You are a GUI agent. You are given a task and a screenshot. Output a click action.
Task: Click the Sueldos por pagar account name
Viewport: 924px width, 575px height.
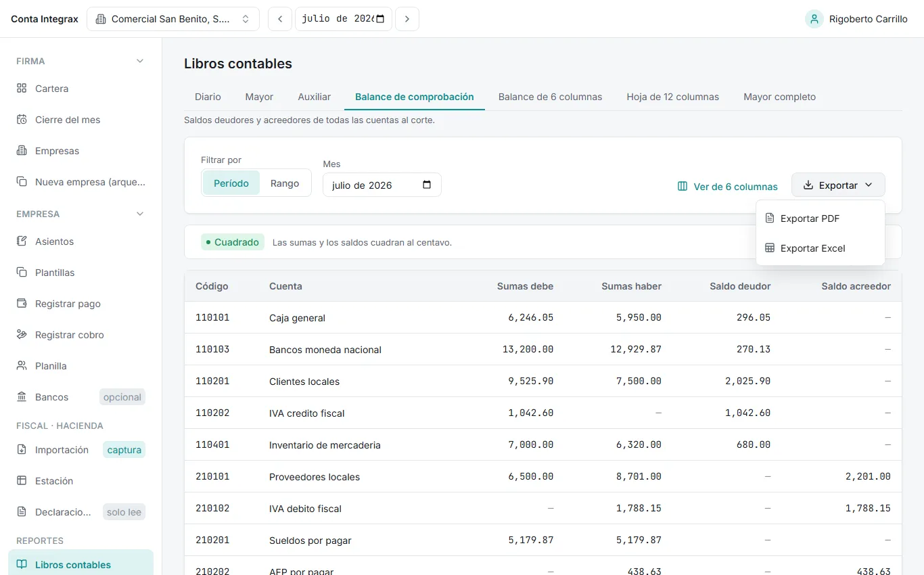coord(310,540)
